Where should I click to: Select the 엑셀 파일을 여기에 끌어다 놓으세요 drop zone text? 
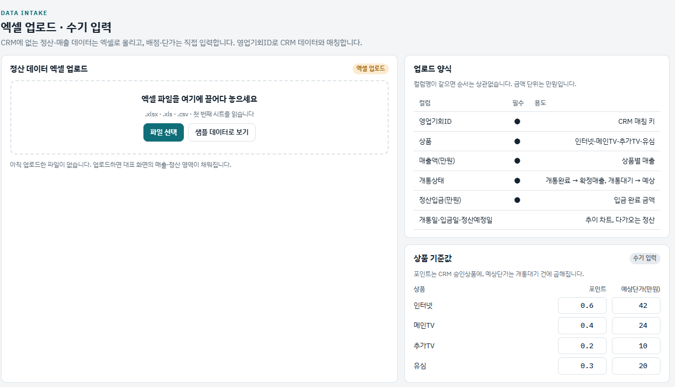click(x=199, y=99)
